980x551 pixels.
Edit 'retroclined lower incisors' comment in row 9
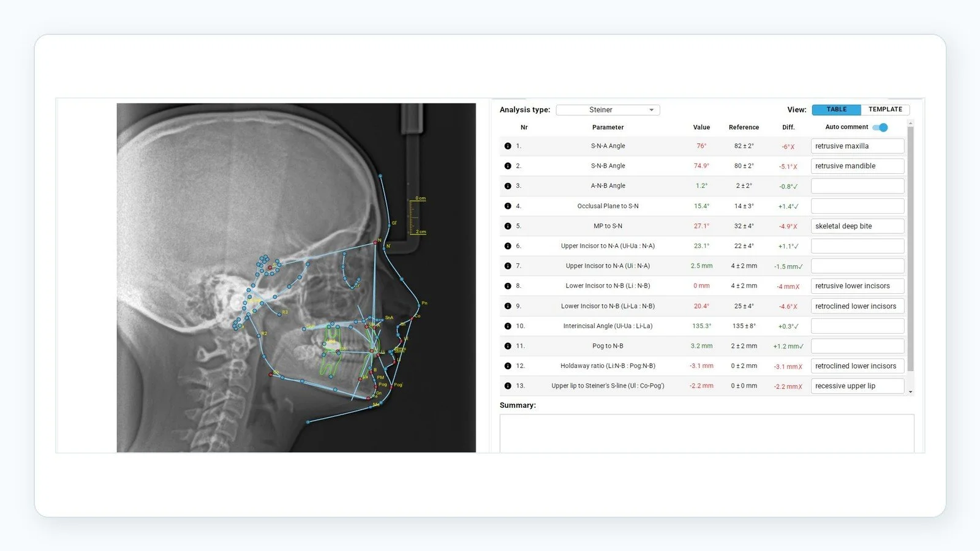858,306
